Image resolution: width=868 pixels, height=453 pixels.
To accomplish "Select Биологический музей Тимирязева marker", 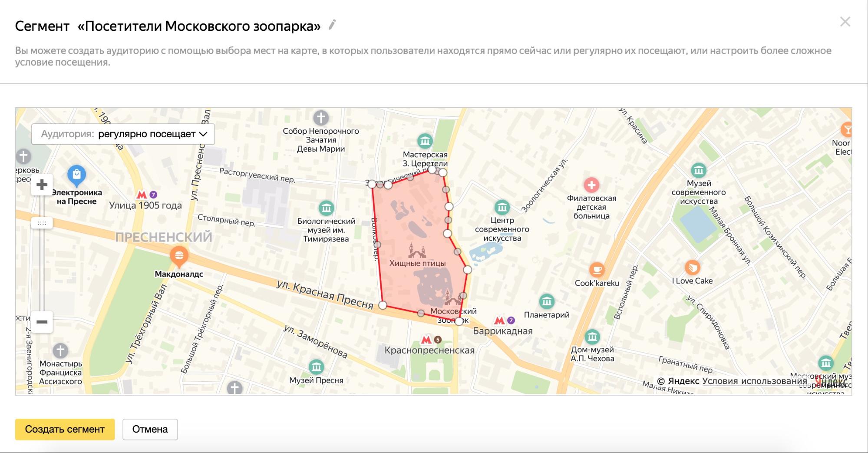I will [326, 208].
